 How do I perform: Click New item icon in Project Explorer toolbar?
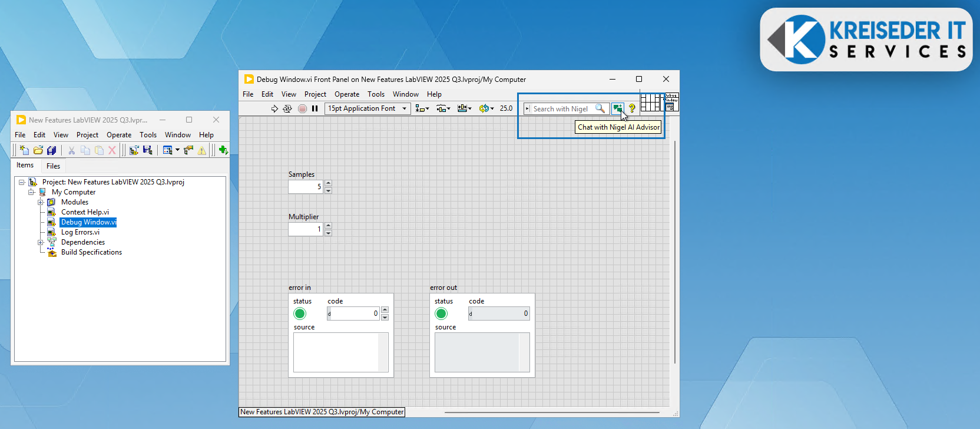coord(24,150)
